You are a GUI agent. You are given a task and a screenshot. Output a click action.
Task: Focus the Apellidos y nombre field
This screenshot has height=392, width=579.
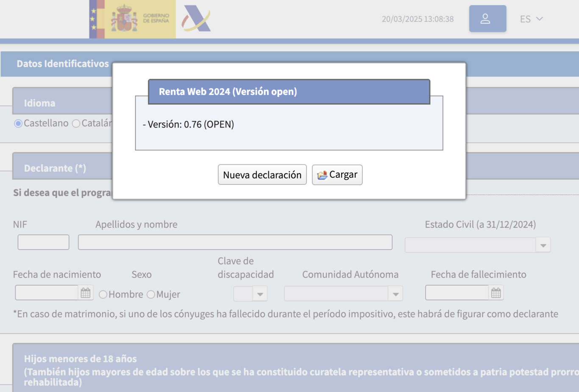tap(235, 242)
